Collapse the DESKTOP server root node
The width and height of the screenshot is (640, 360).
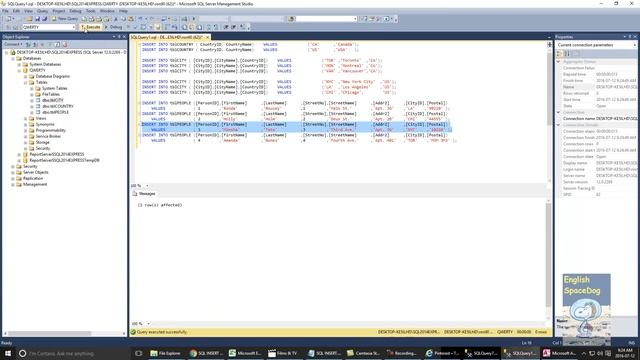pos(7,52)
